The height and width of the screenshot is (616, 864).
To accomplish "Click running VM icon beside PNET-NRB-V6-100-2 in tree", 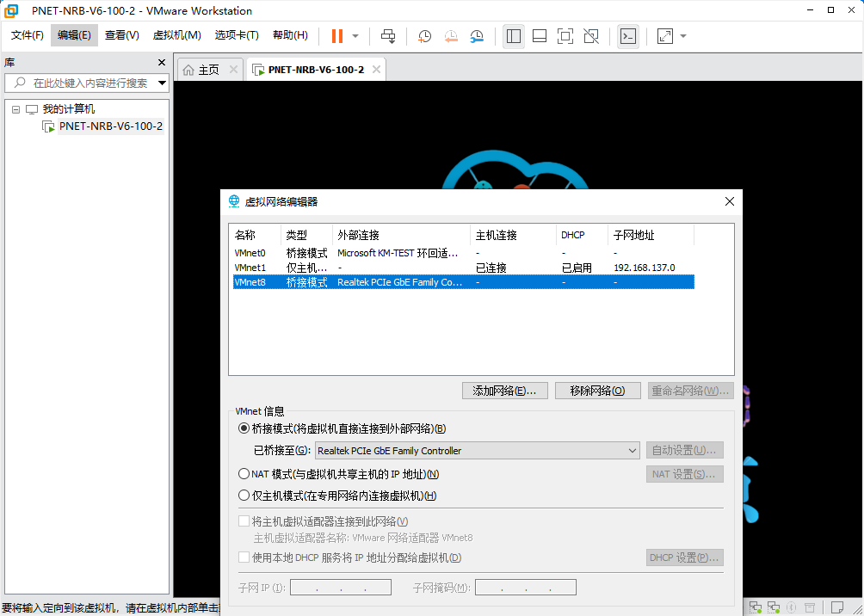I will [48, 126].
